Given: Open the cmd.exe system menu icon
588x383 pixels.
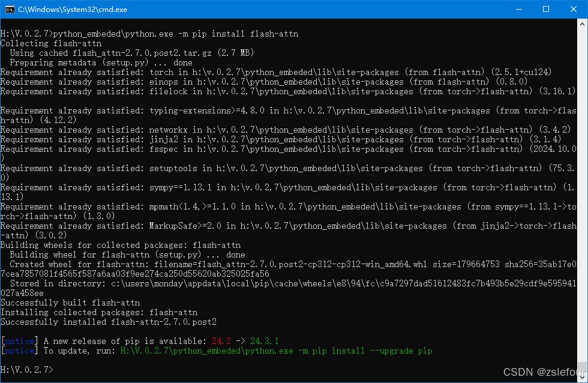Looking at the screenshot, I should (x=10, y=10).
